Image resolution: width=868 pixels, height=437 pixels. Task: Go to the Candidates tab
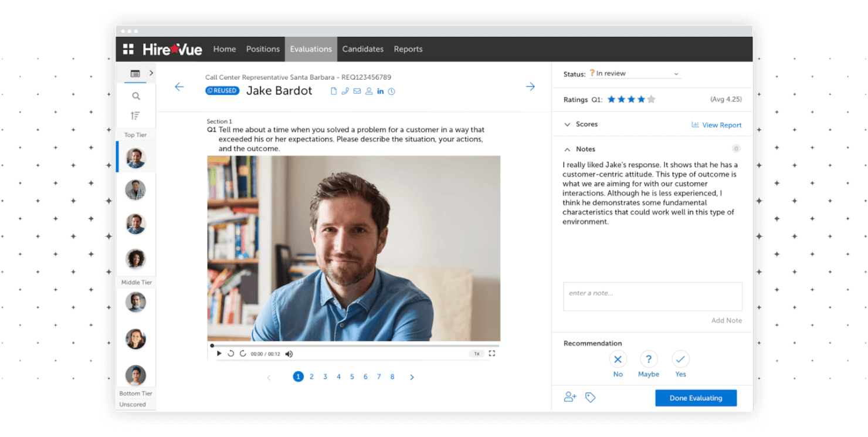362,49
